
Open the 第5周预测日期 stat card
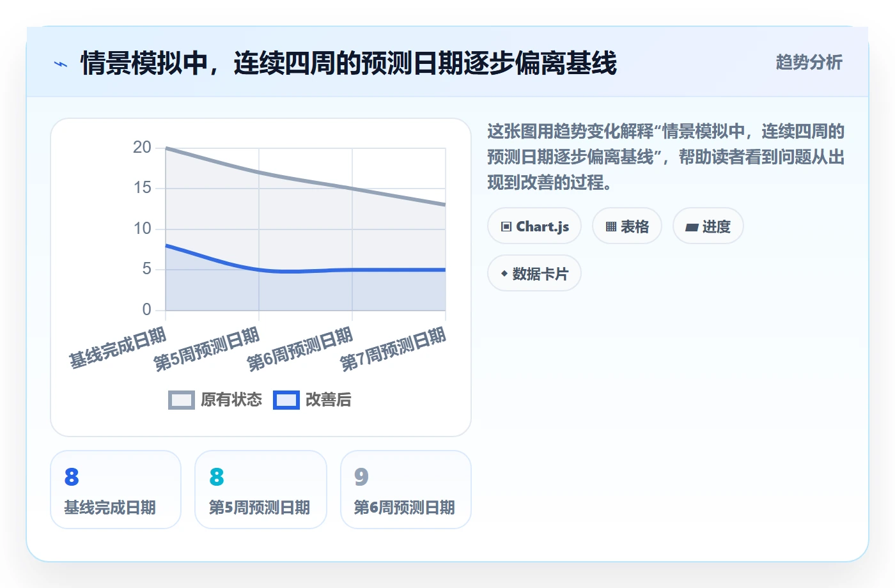(261, 490)
